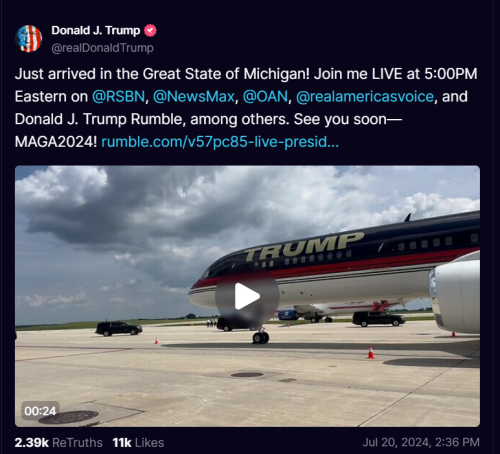Click the TRUMP lettering on the plane
Screen dimensions: 500x454
[304, 246]
